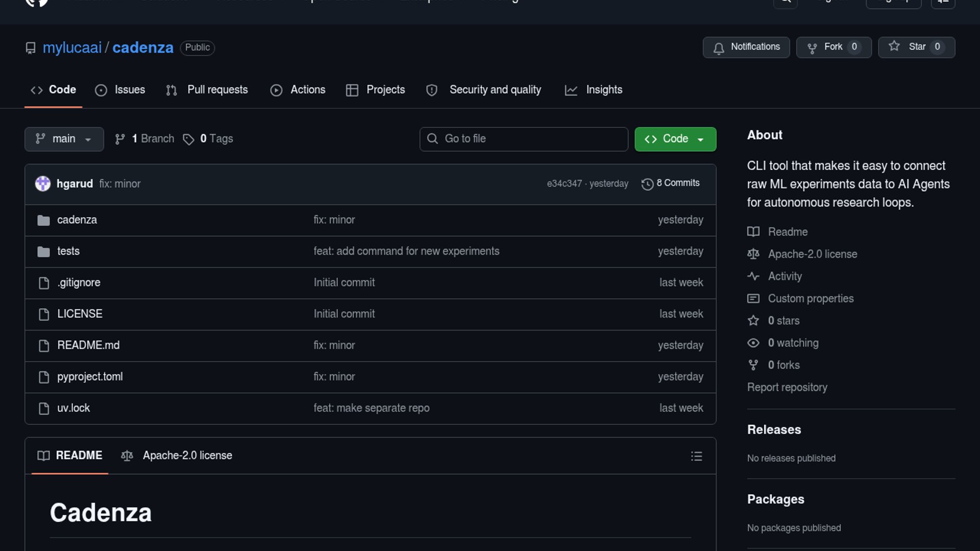The width and height of the screenshot is (980, 551).
Task: Expand the main branch dropdown
Action: (x=64, y=139)
